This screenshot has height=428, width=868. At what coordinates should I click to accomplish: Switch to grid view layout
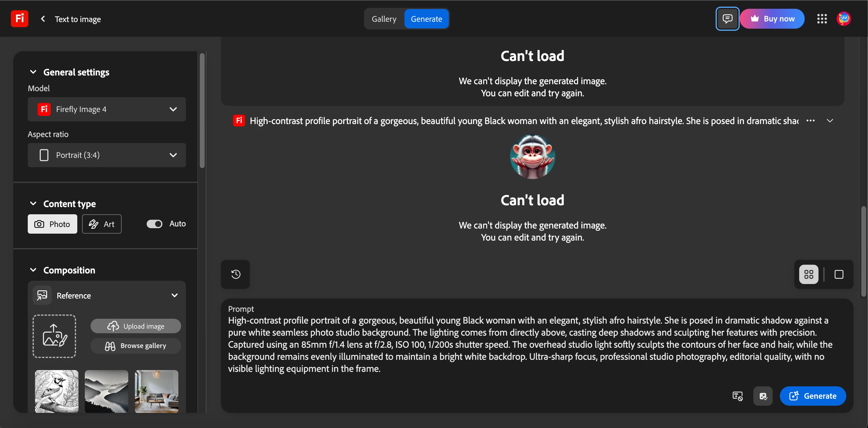coord(808,274)
